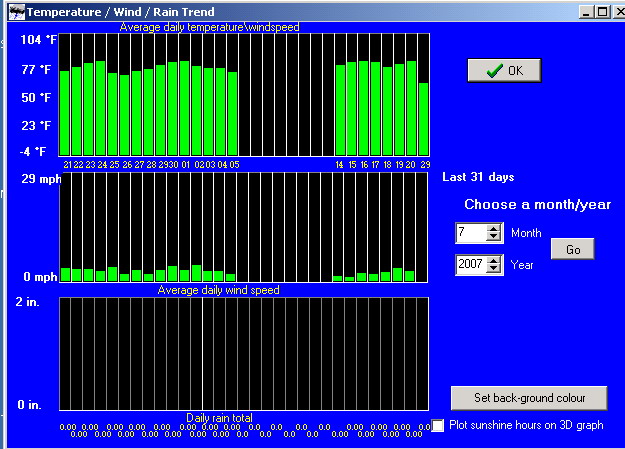Click the 'Last 31 days' label

pyautogui.click(x=478, y=177)
